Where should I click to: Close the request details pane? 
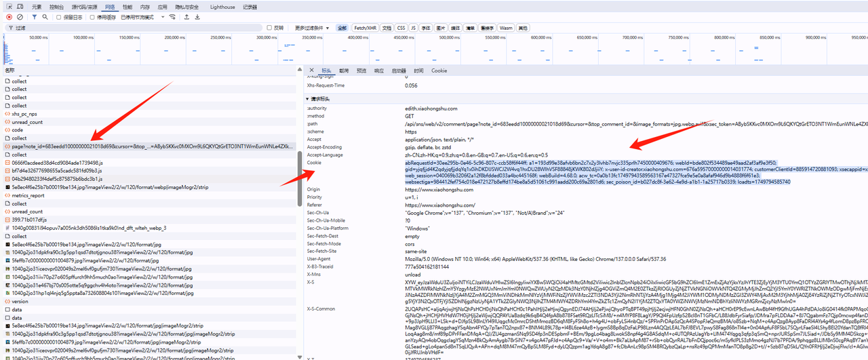tap(311, 71)
